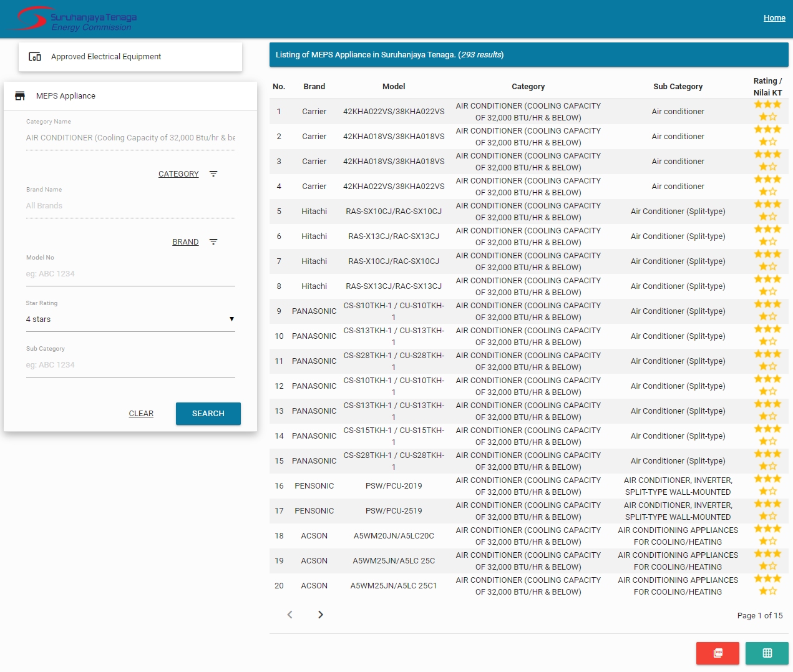Follow the Home link in the header

tap(774, 18)
